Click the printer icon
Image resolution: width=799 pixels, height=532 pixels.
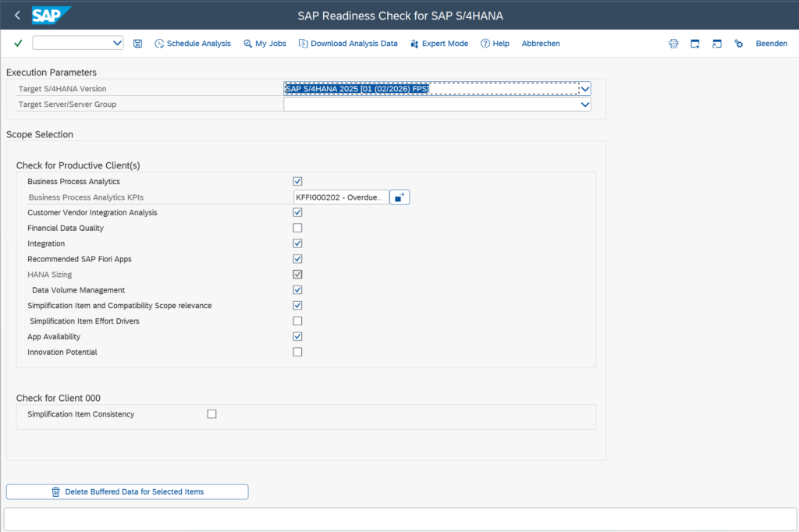click(673, 44)
